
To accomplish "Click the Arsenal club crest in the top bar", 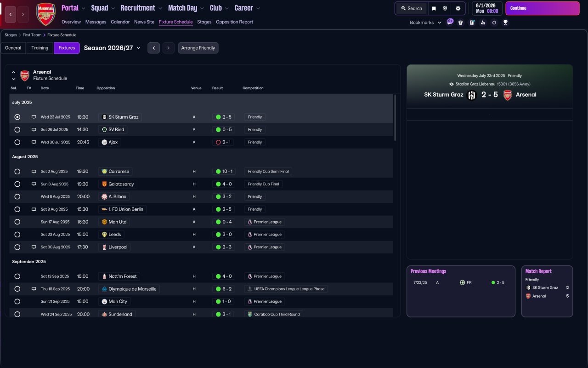I will 46,14.
